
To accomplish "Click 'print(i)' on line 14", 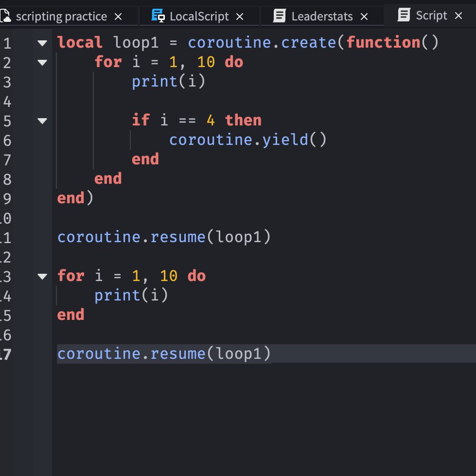I will 131,296.
